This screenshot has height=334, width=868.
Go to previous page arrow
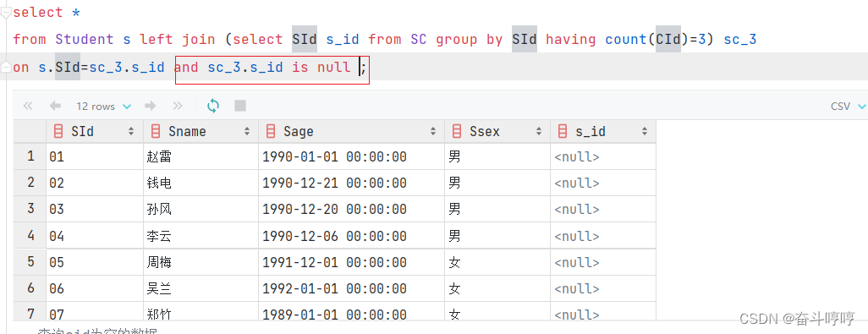pos(55,106)
